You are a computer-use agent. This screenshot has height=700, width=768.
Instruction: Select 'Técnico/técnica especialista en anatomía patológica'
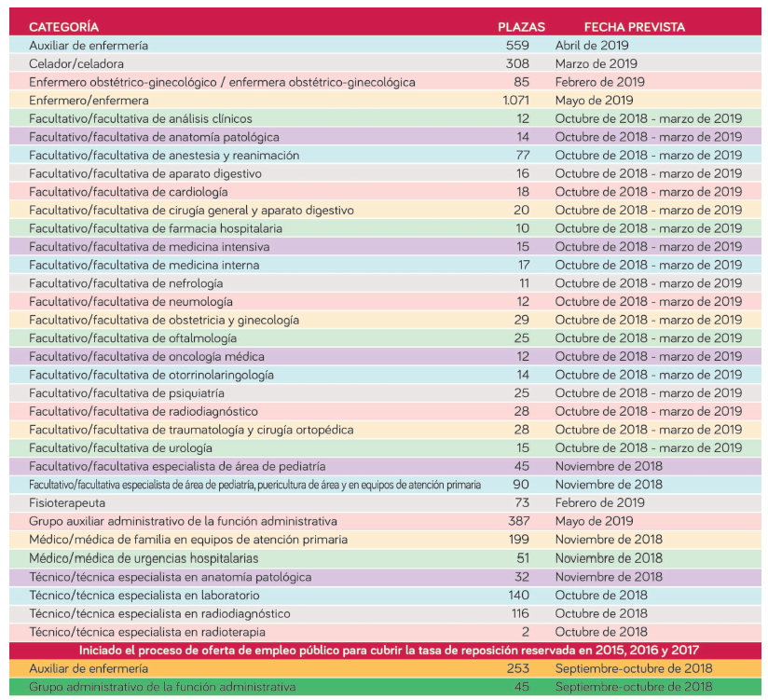(170, 577)
